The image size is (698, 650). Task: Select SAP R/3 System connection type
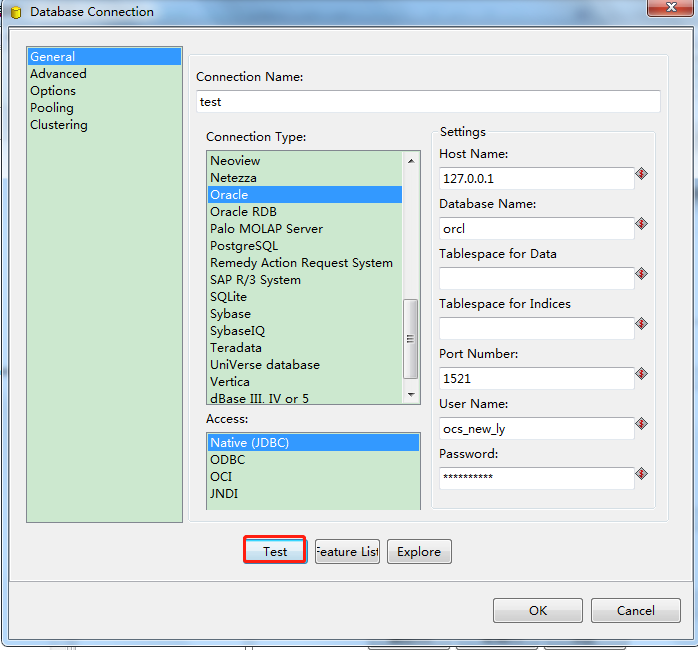(305, 280)
